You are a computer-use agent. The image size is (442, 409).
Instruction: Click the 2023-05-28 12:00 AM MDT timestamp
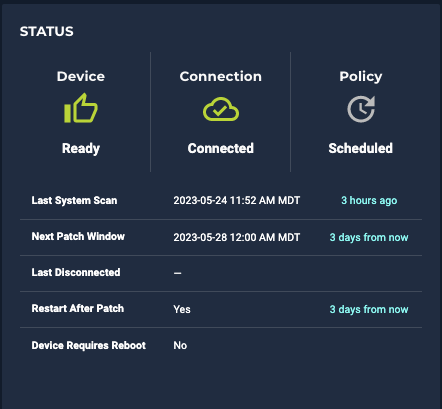237,237
